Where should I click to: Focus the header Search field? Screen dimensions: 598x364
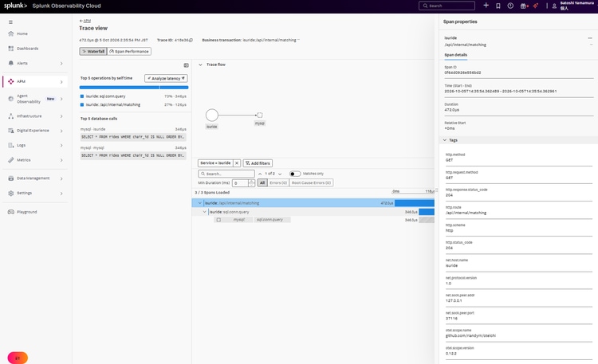point(447,6)
